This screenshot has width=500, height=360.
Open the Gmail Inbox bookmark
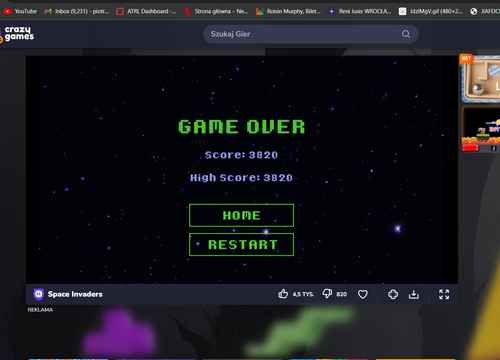pos(77,11)
